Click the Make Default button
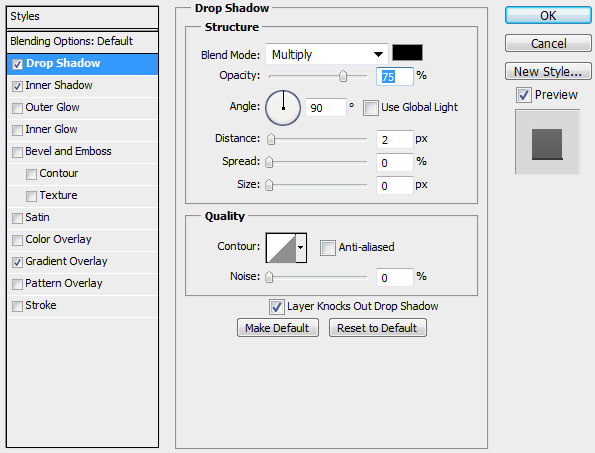595x453 pixels. pos(278,328)
